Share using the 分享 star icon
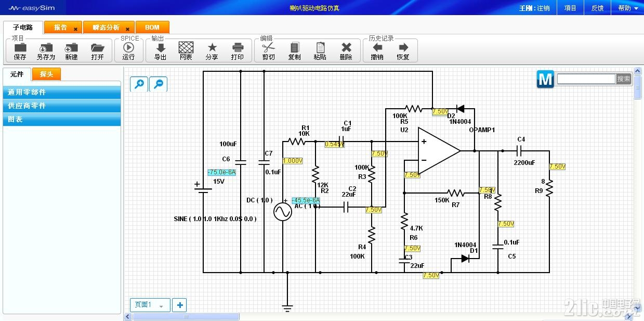The image size is (644, 321). tap(212, 47)
